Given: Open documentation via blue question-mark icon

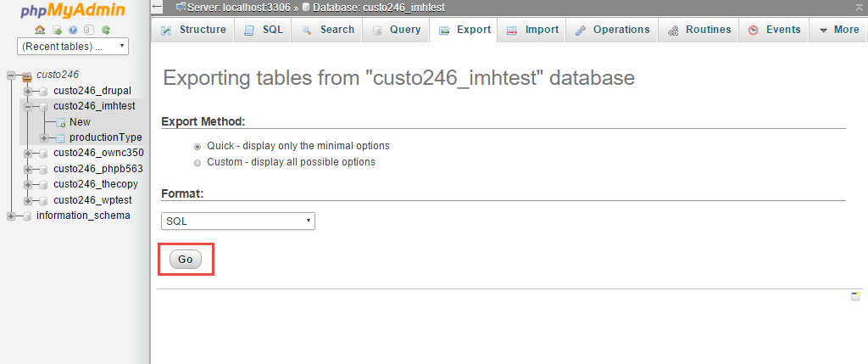Looking at the screenshot, I should pos(73,30).
